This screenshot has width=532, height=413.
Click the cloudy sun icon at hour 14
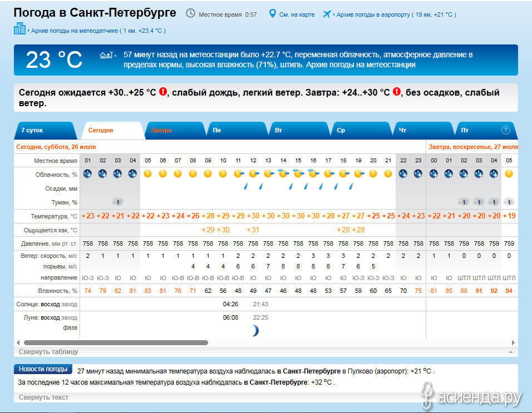click(283, 173)
